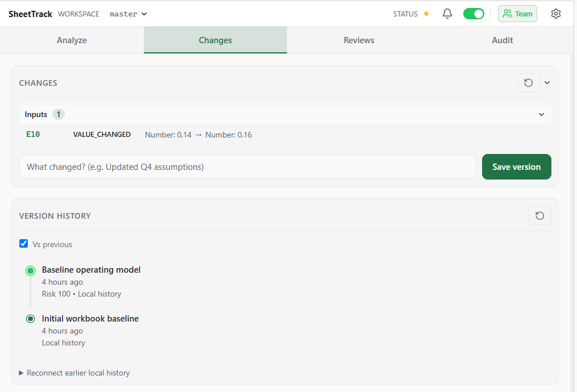Uncheck the Vs previous checkbox

coord(23,244)
